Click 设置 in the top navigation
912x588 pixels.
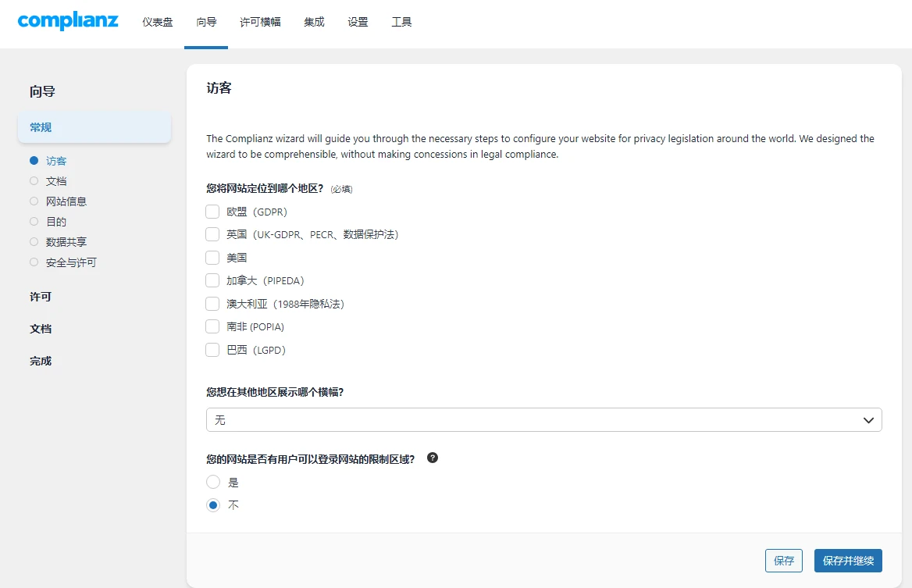[x=358, y=22]
